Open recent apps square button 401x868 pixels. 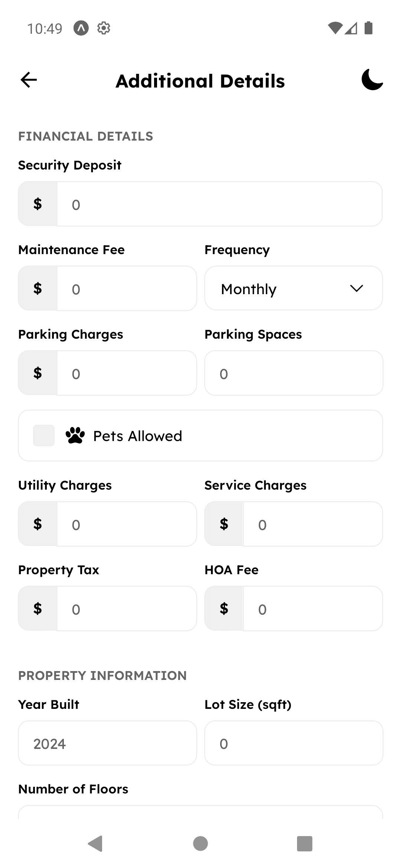304,844
